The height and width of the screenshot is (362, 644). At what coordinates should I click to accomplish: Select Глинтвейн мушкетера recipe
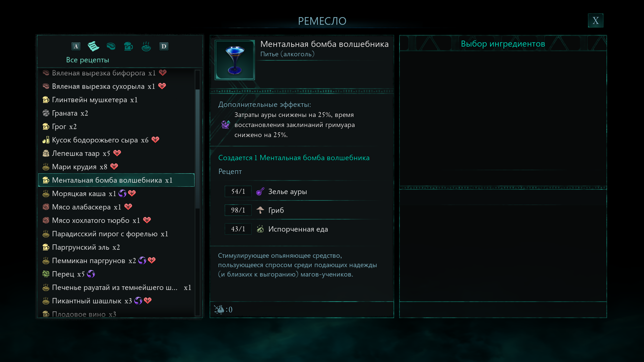pyautogui.click(x=116, y=100)
